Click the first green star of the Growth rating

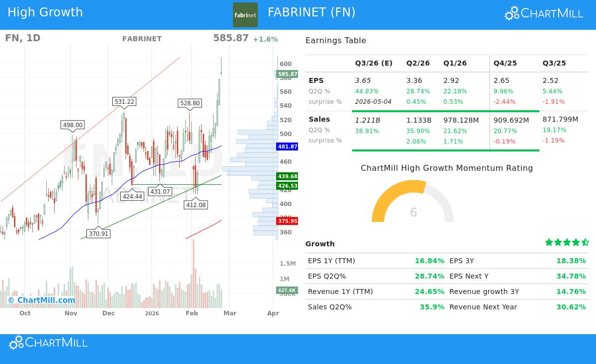(549, 242)
